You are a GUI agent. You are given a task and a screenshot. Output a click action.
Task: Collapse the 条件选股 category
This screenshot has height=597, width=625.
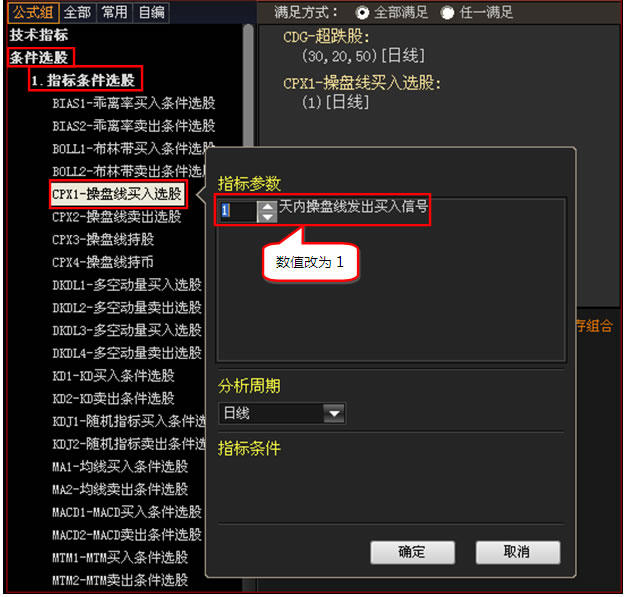(39, 57)
